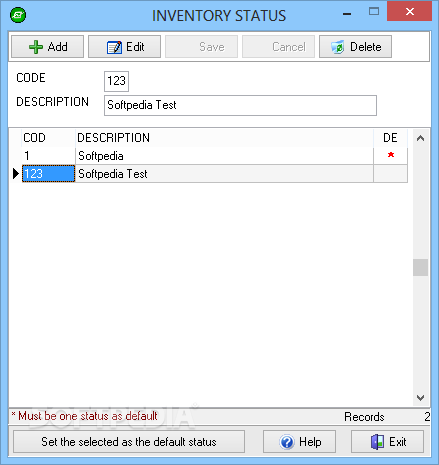Click the recycle bin icon on Delete
This screenshot has width=439, height=465.
338,47
